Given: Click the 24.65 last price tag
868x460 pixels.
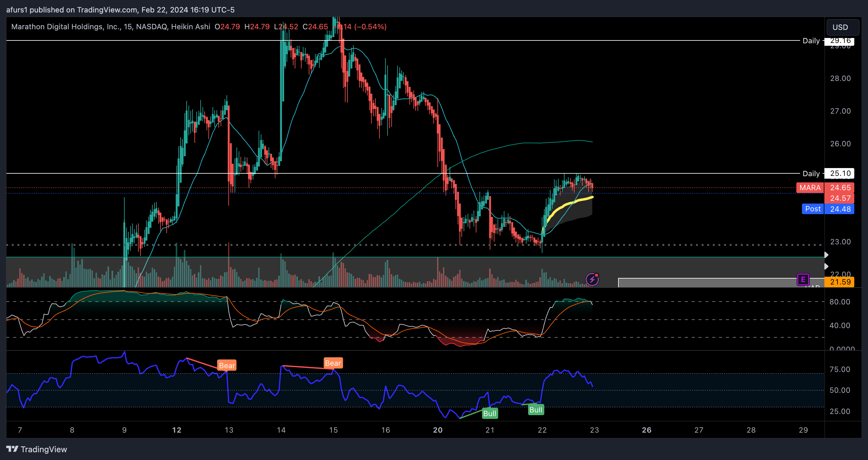Looking at the screenshot, I should point(839,187).
